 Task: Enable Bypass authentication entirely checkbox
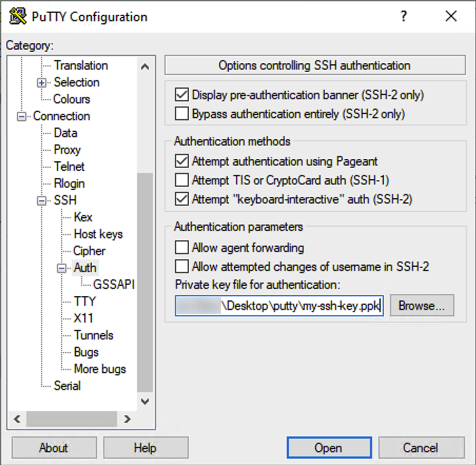(x=181, y=114)
